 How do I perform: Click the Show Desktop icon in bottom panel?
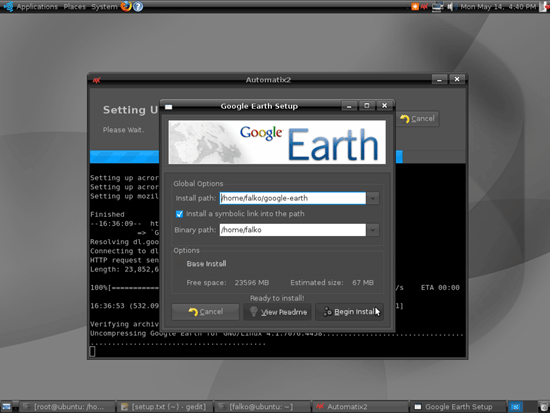tap(6, 407)
